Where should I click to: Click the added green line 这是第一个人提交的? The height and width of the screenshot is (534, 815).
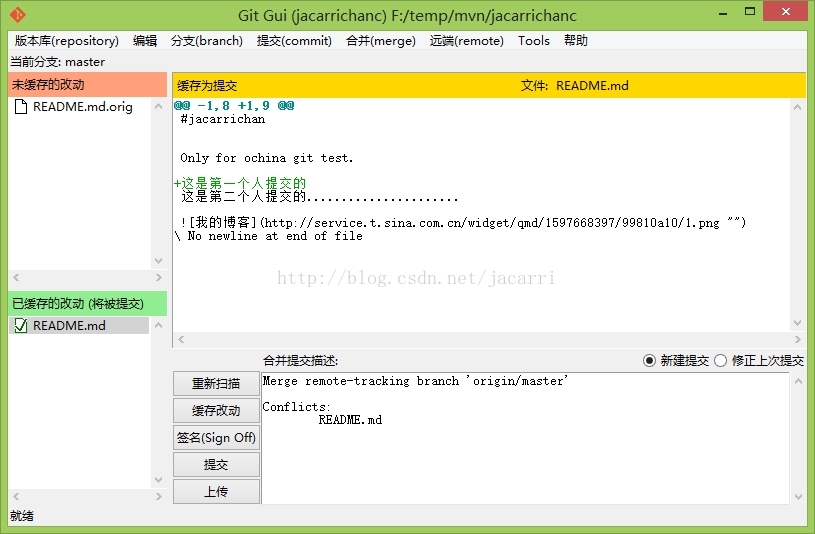240,183
